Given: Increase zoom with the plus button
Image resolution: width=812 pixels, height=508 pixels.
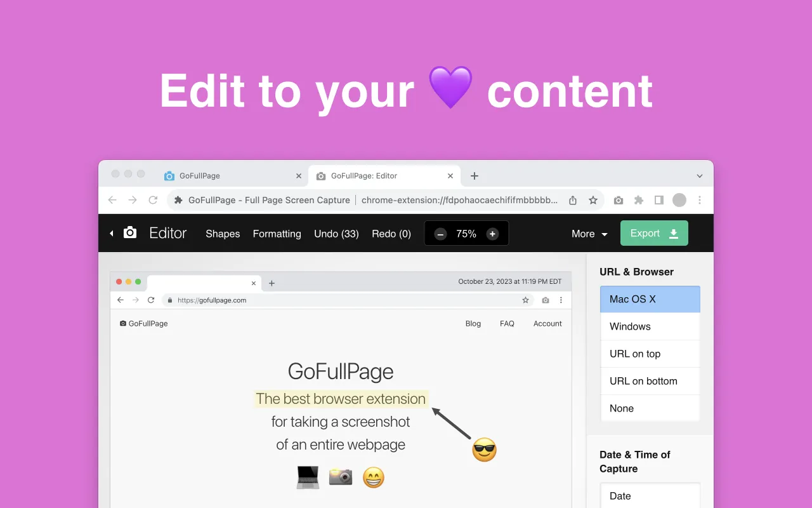Looking at the screenshot, I should click(492, 233).
